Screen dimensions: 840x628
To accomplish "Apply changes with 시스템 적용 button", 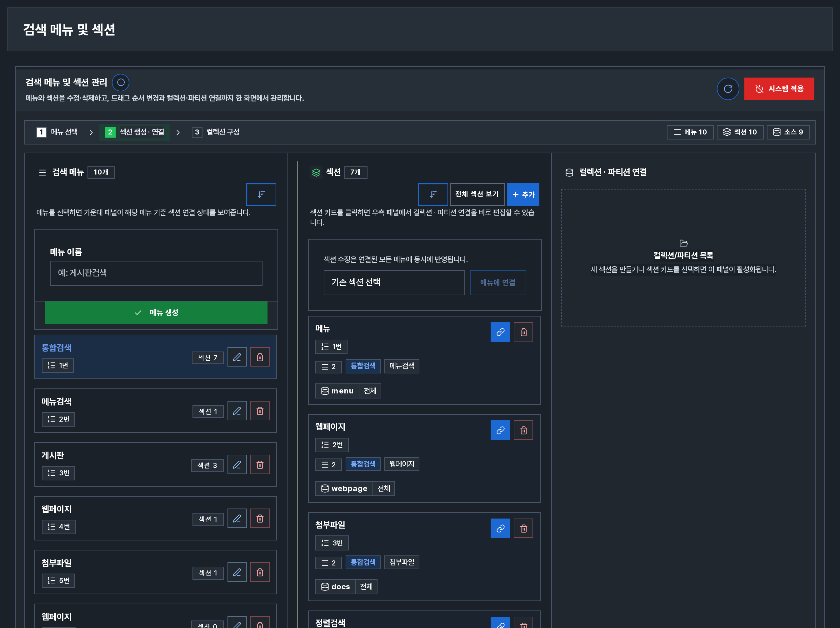I will pos(779,89).
